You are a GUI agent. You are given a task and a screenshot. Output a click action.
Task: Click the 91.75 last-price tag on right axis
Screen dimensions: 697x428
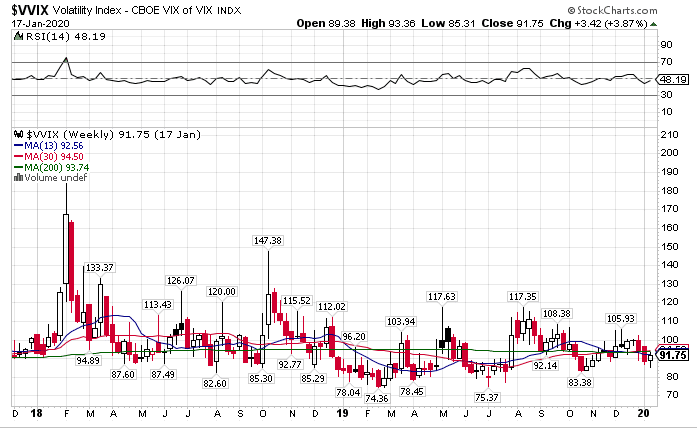click(673, 355)
